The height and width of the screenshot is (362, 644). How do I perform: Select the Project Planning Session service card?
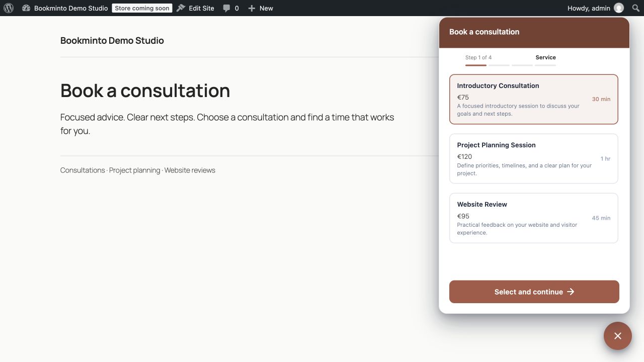click(x=533, y=158)
